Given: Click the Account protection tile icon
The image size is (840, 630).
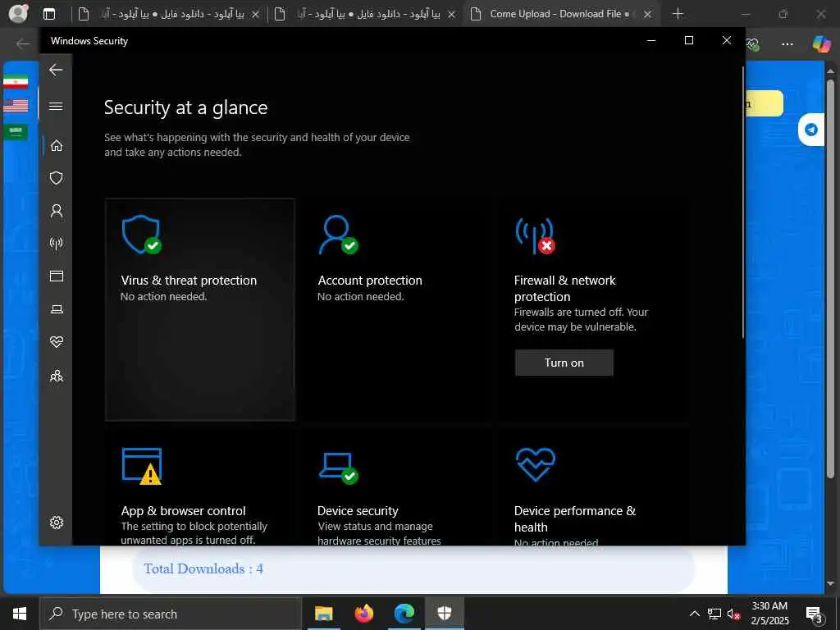Looking at the screenshot, I should point(339,235).
